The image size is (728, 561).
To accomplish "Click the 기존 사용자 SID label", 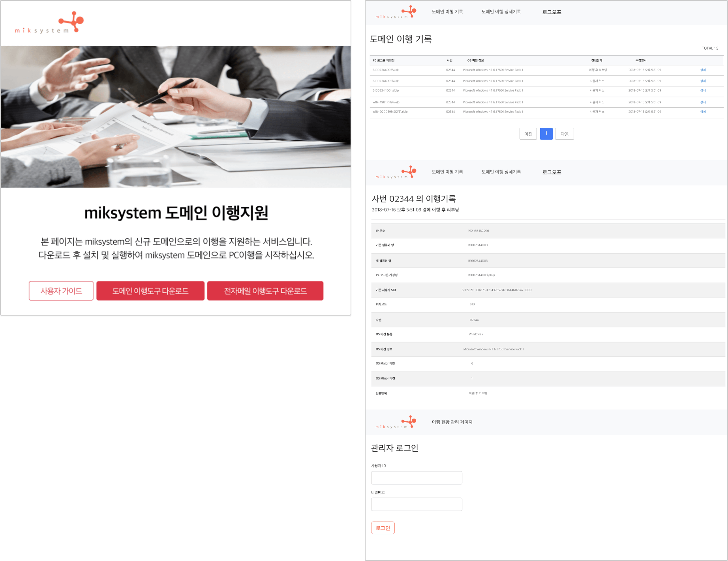I will tap(386, 290).
